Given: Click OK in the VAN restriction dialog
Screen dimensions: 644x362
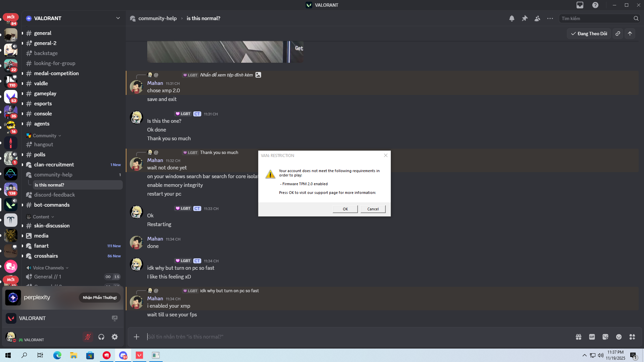Looking at the screenshot, I should click(x=345, y=209).
